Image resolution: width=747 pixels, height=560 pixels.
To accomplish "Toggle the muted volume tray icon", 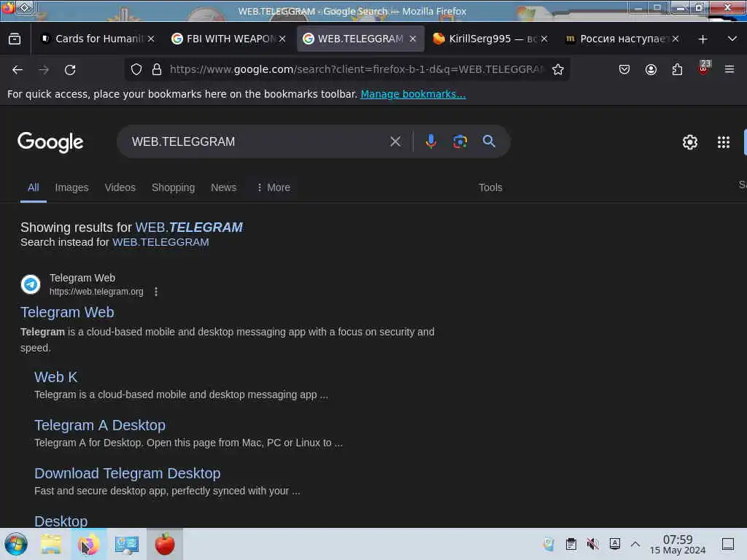I will (592, 544).
